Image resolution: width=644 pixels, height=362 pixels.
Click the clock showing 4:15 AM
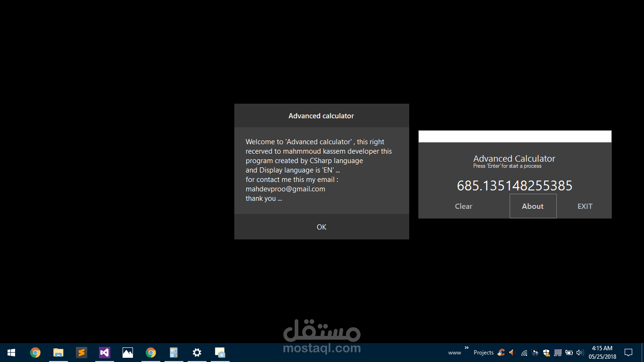click(602, 353)
